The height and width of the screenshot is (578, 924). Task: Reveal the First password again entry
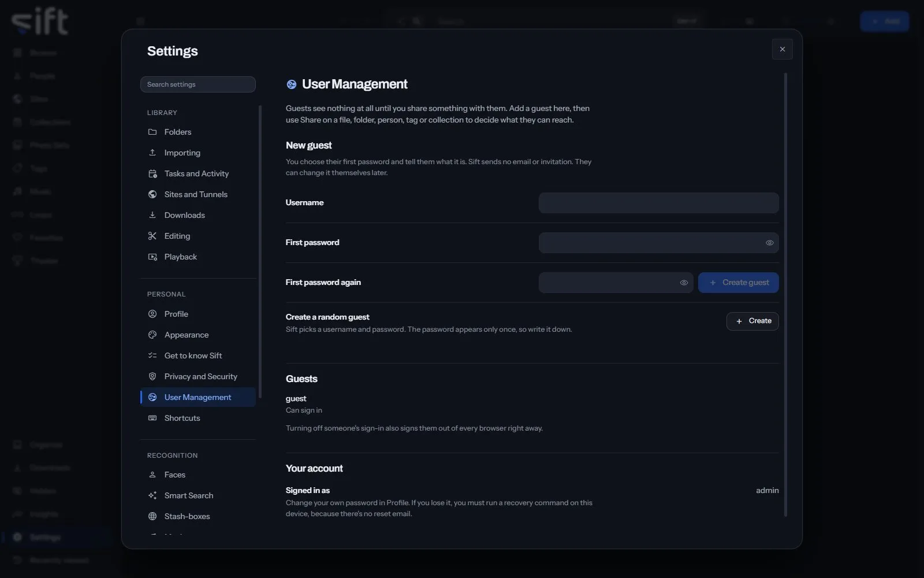pyautogui.click(x=684, y=283)
